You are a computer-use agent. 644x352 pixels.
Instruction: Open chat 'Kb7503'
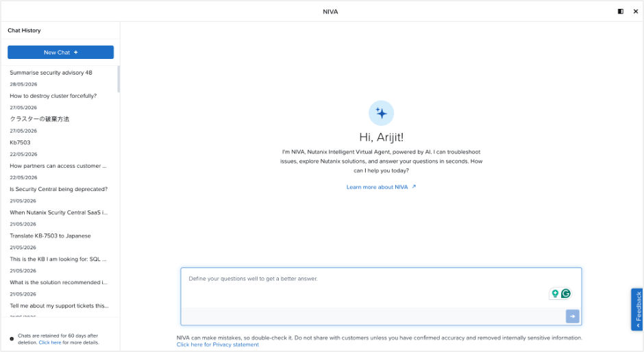point(20,142)
